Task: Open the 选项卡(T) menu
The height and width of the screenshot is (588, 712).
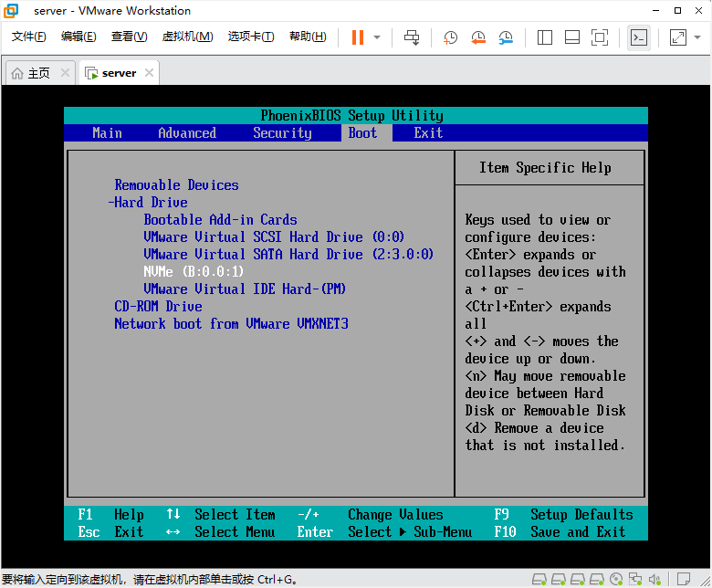Action: [251, 37]
